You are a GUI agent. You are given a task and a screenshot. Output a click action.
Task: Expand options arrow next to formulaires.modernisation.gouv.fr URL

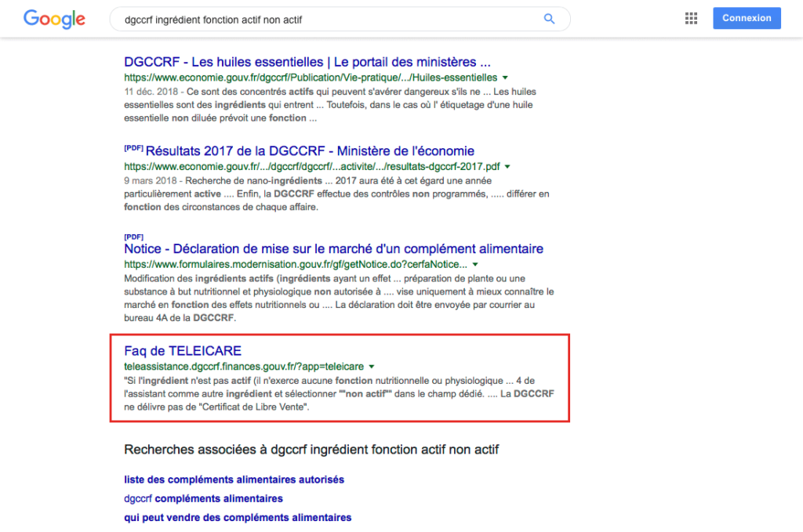475,265
